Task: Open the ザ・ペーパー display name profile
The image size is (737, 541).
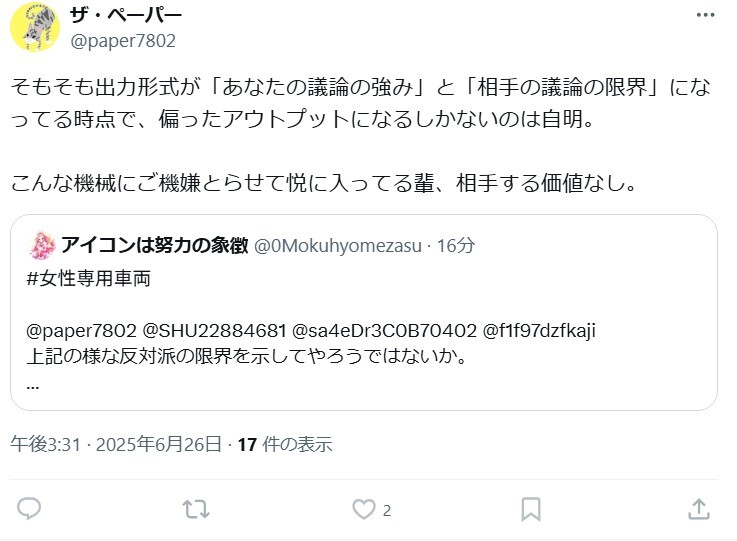Action: [126, 16]
